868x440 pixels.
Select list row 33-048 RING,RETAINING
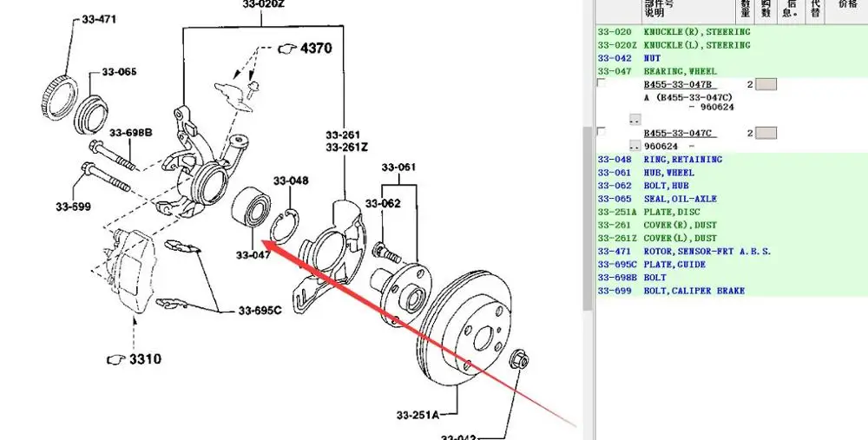coord(731,160)
